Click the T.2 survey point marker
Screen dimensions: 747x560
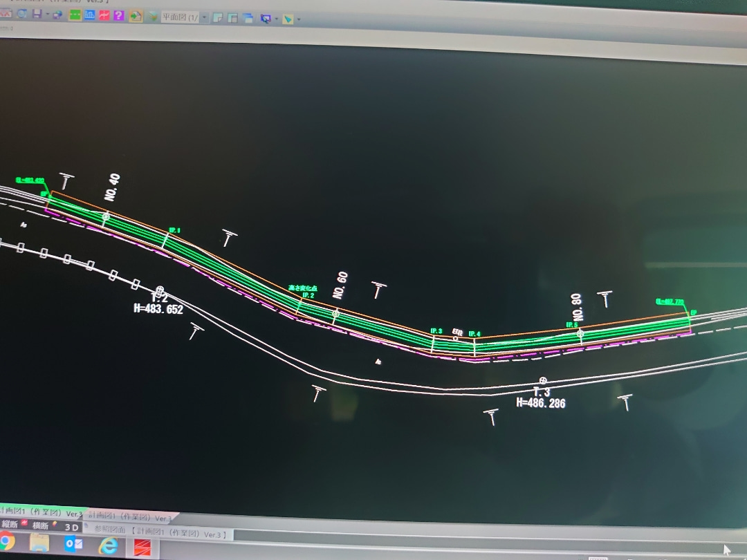[x=160, y=290]
